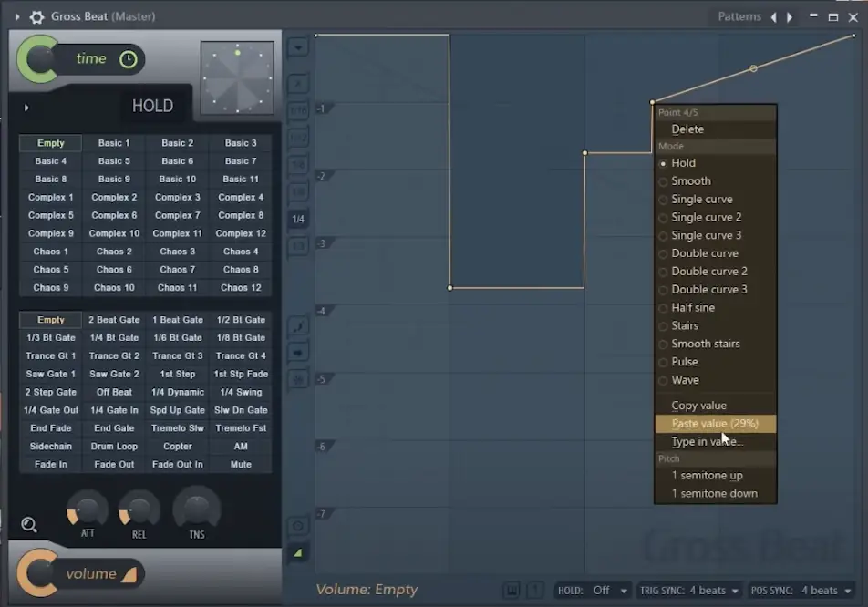
Task: Click the volume envelope triangle icon
Action: 129,574
